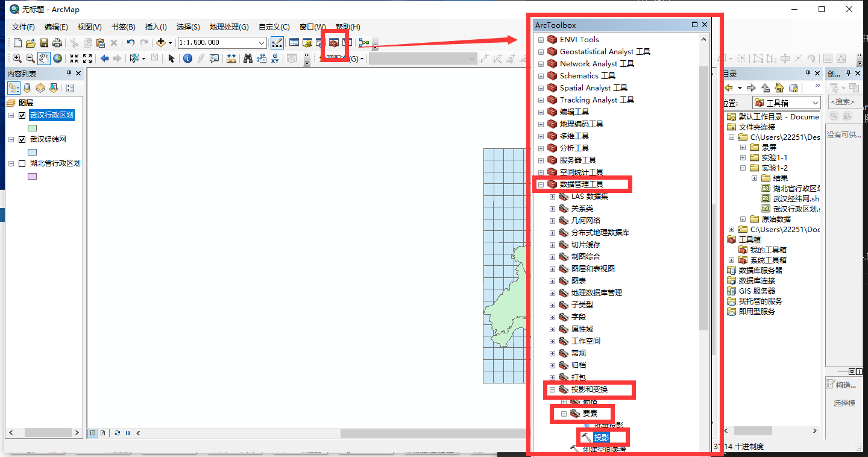Click the 武汉行政区划 green symbol swatch
The height and width of the screenshot is (457, 868).
[x=32, y=128]
